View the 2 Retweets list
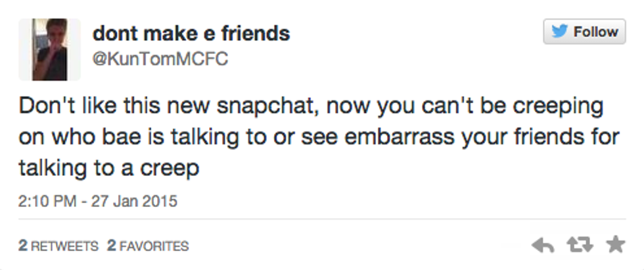Screen dimensions: 644x270 click(x=58, y=246)
